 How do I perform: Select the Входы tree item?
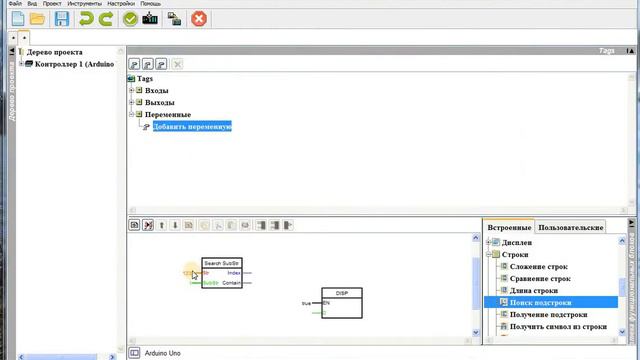coord(156,90)
